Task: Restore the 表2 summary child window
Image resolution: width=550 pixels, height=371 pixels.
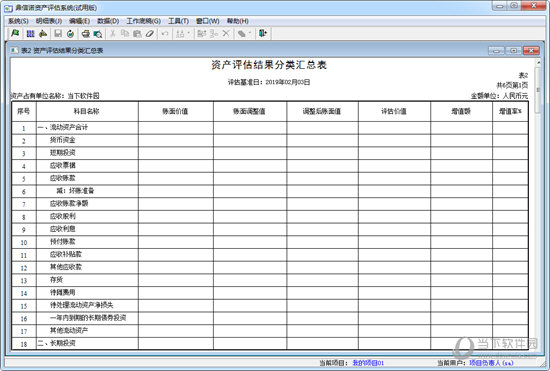Action: click(x=514, y=51)
